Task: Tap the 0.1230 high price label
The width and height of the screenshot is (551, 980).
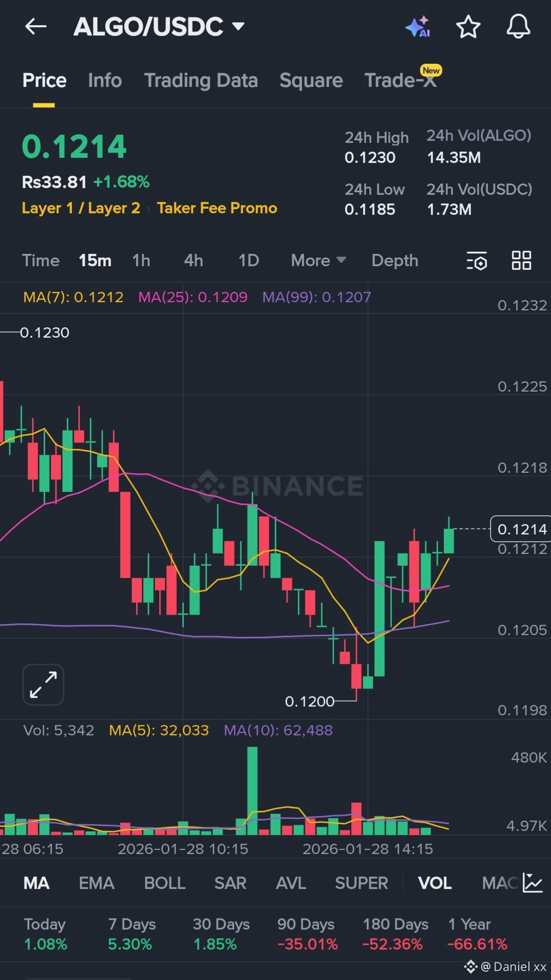Action: (x=44, y=332)
